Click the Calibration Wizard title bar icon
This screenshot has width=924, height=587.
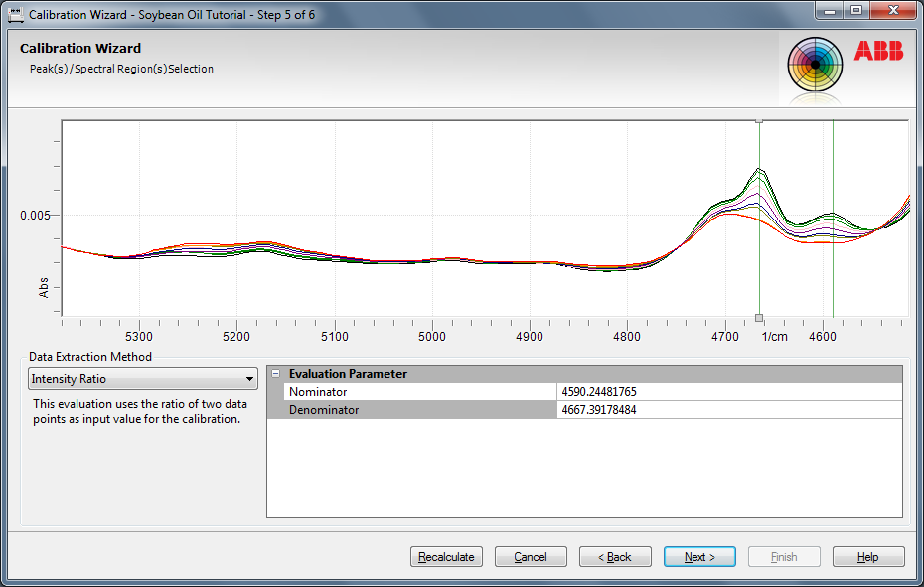pyautogui.click(x=16, y=15)
